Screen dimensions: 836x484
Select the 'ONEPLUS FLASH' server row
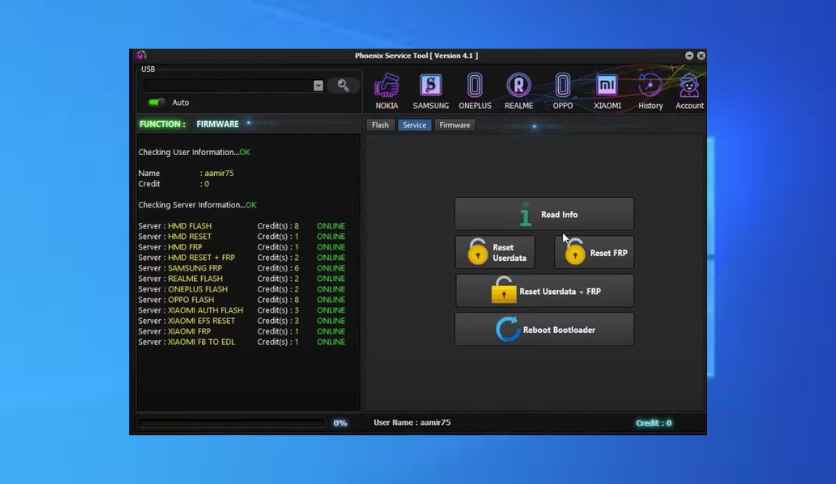click(x=242, y=289)
